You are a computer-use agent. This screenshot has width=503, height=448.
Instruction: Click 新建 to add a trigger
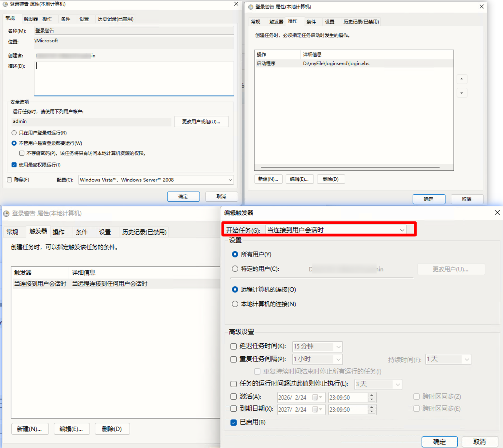30,429
